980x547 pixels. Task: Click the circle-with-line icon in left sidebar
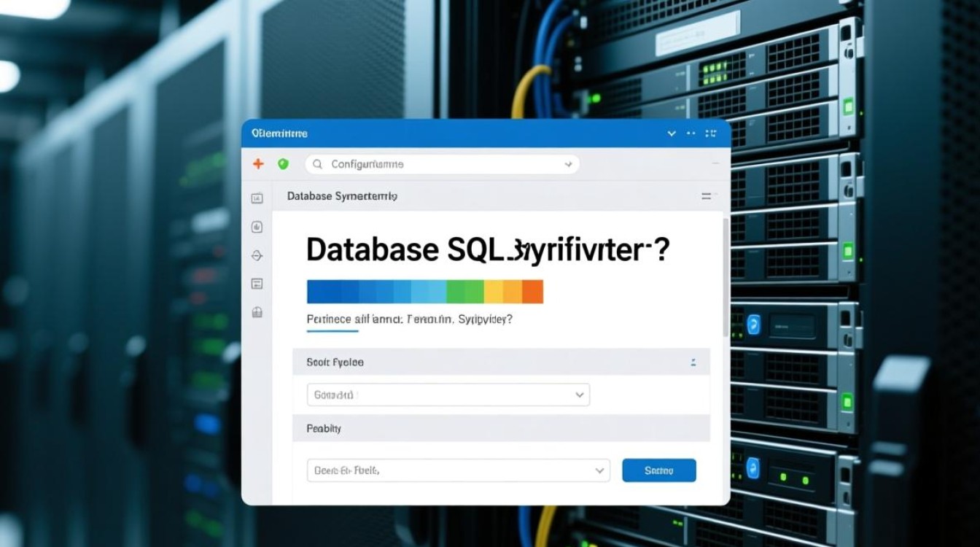257,255
